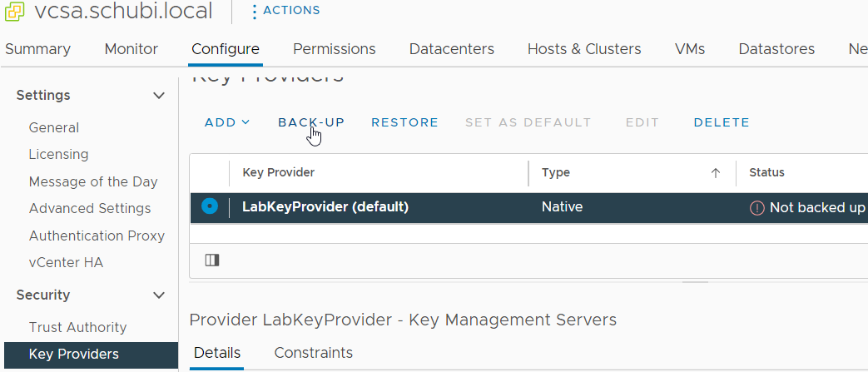Select the LabKeyProvider radio button

coord(210,206)
